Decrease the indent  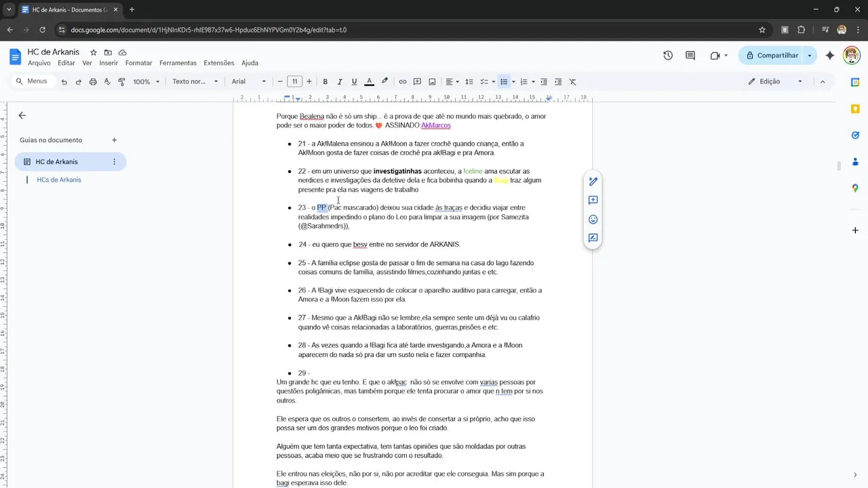[x=543, y=81]
